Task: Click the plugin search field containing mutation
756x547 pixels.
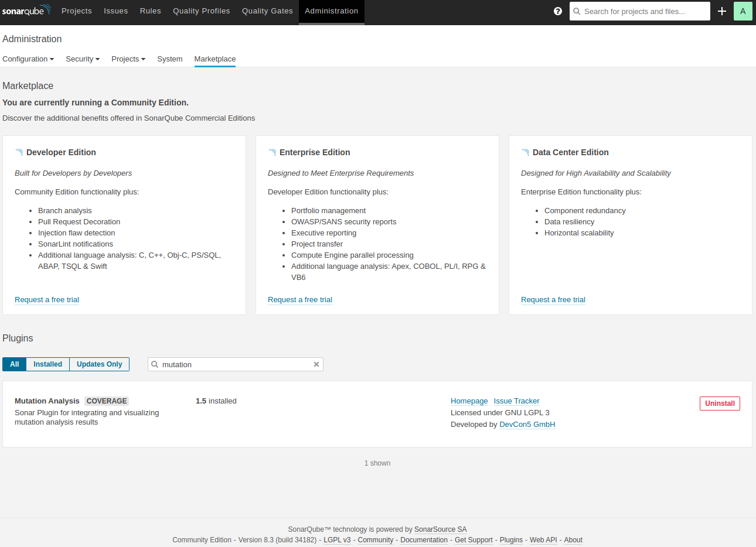Action: tap(236, 364)
